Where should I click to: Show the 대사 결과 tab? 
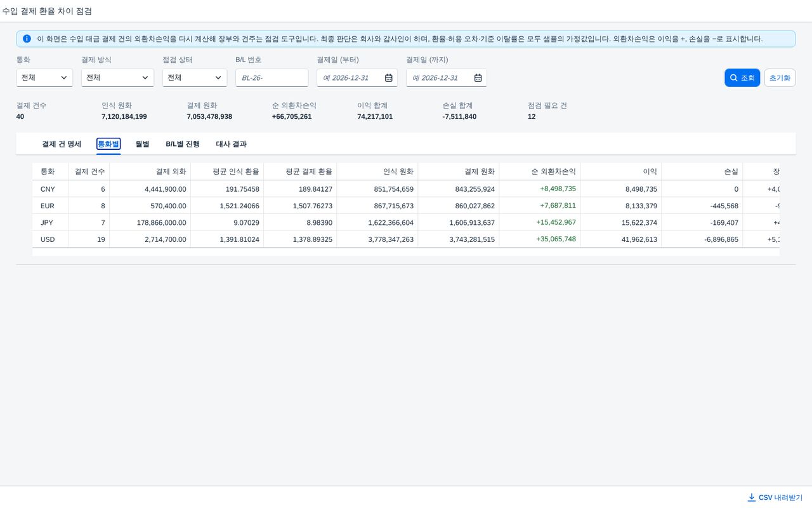click(x=231, y=144)
